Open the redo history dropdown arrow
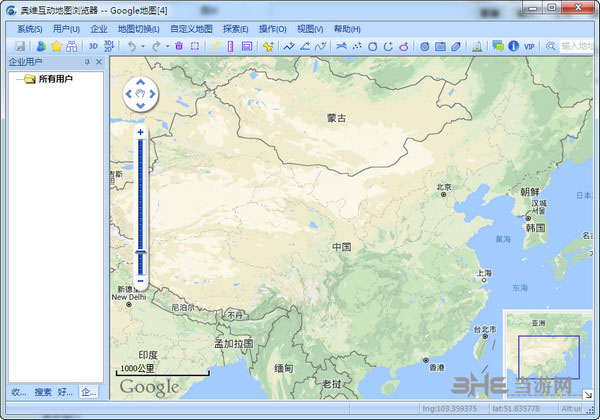This screenshot has width=600, height=420. click(167, 46)
